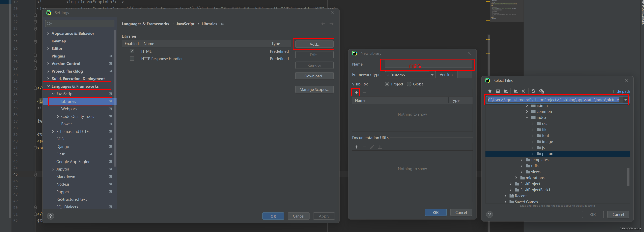Collapse the Languages & Frameworks node
Screen dimensions: 644x232
coord(48,86)
